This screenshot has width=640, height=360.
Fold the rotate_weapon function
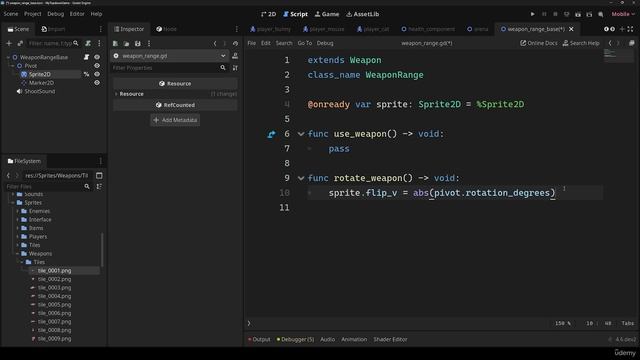pos(301,178)
